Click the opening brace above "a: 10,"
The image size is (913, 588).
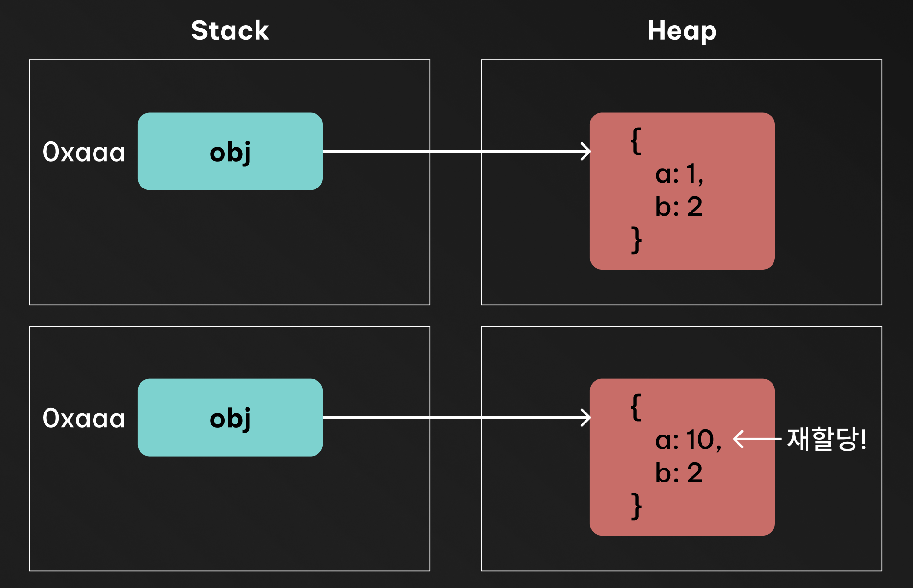click(x=636, y=407)
